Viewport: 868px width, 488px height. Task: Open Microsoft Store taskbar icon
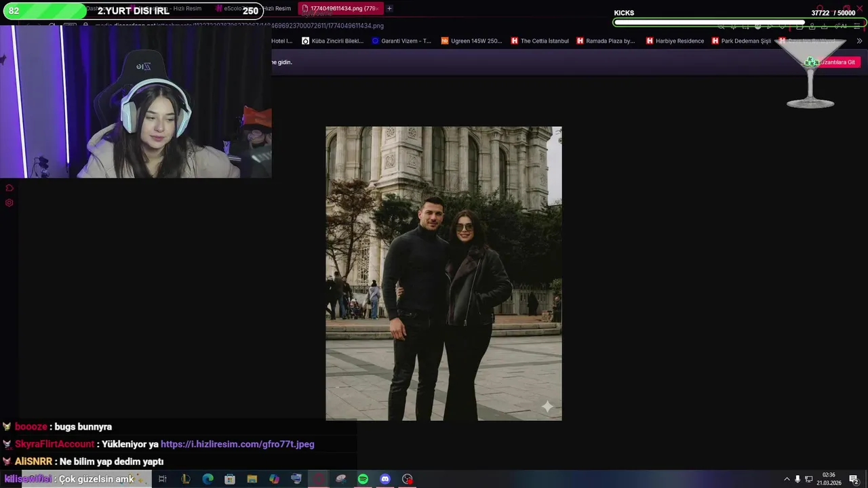(x=230, y=479)
